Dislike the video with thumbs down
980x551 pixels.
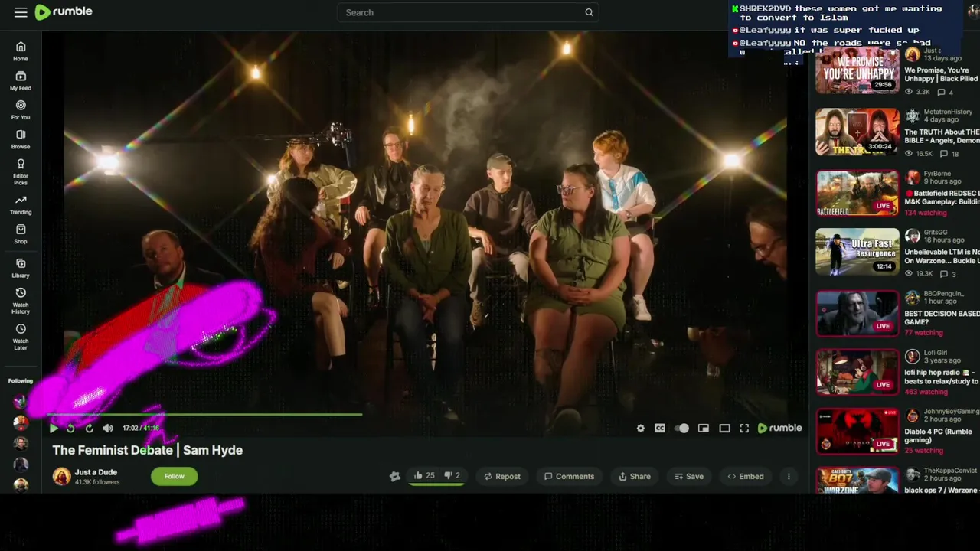point(452,476)
